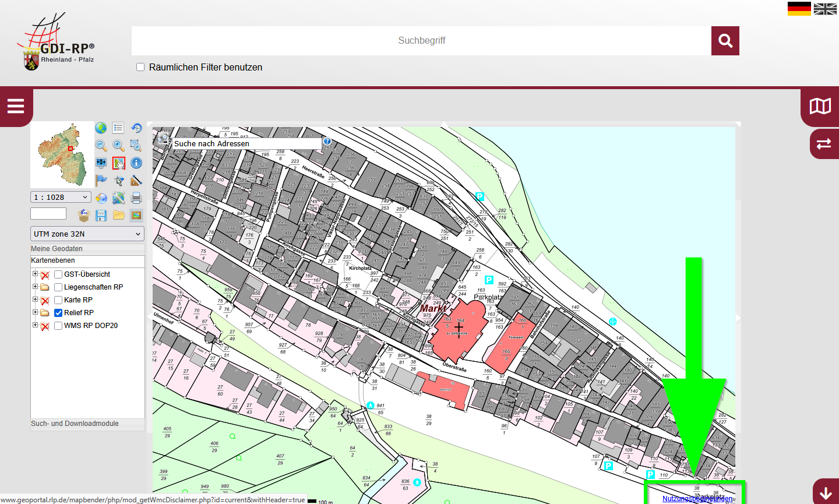
Task: Select the zoom in magnifier tool
Action: click(x=118, y=146)
